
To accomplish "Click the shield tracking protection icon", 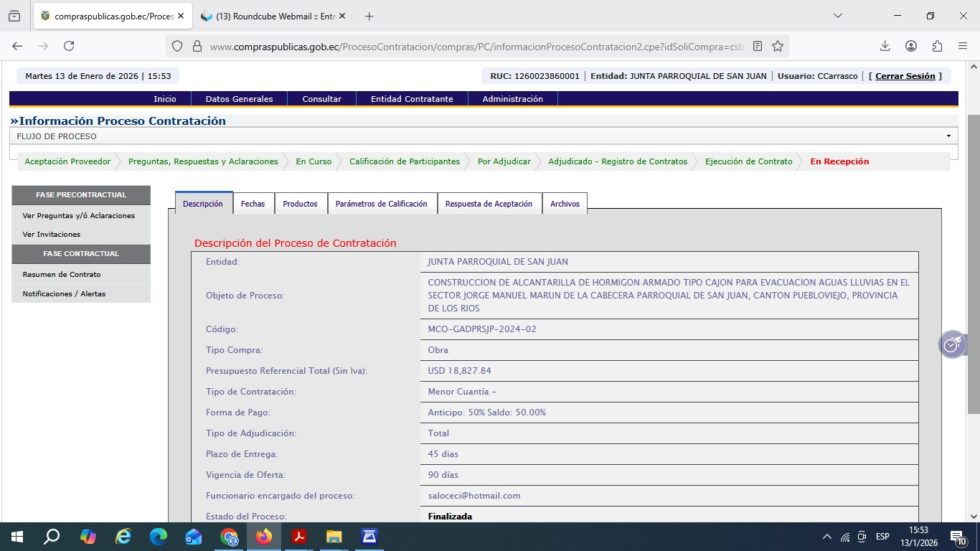I will (x=177, y=46).
